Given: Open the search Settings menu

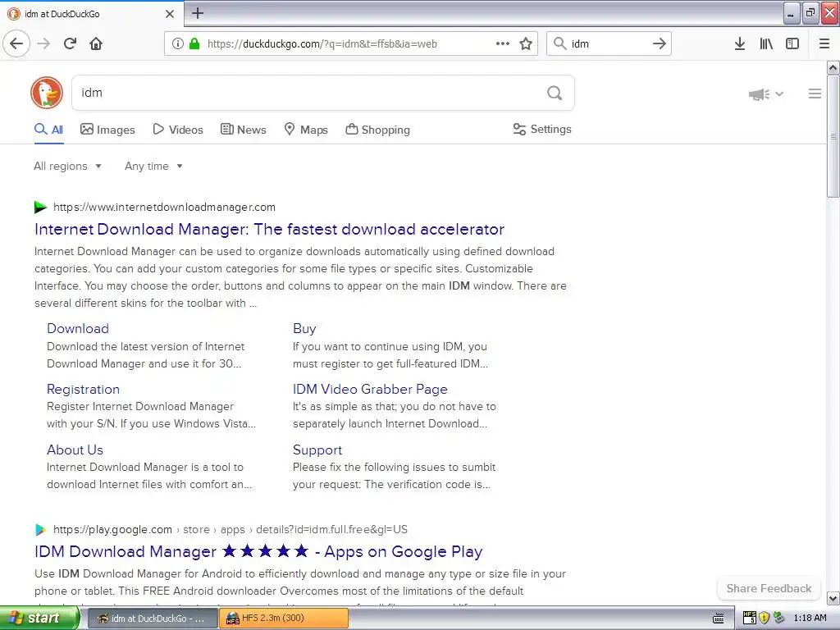Looking at the screenshot, I should click(542, 129).
